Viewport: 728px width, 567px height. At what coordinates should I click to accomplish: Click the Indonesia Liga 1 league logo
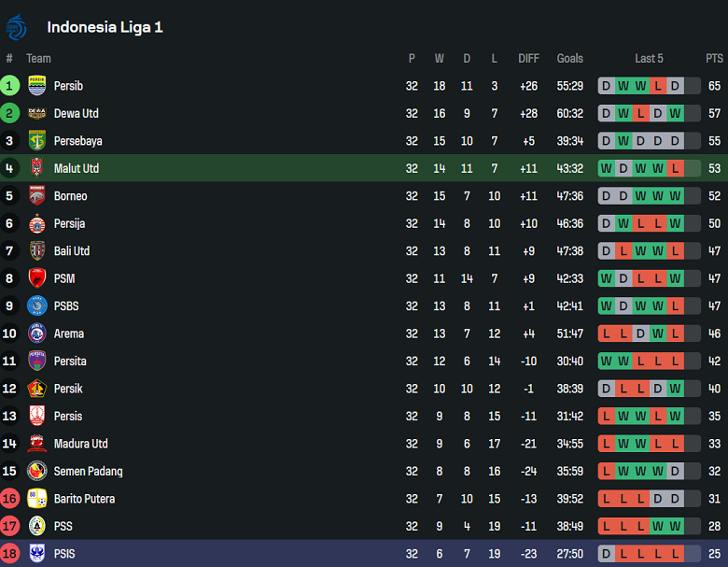coord(16,27)
